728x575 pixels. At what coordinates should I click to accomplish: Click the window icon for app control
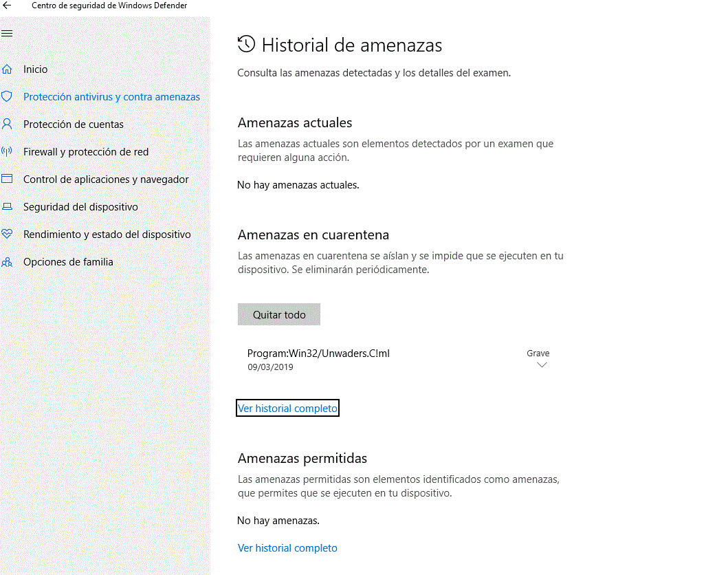8,180
